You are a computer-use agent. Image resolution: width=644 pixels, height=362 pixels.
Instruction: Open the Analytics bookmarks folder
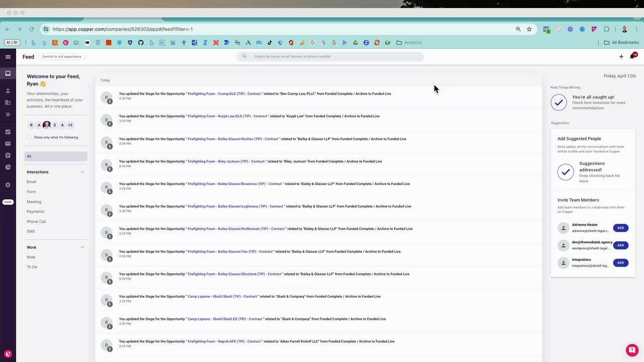pyautogui.click(x=409, y=43)
